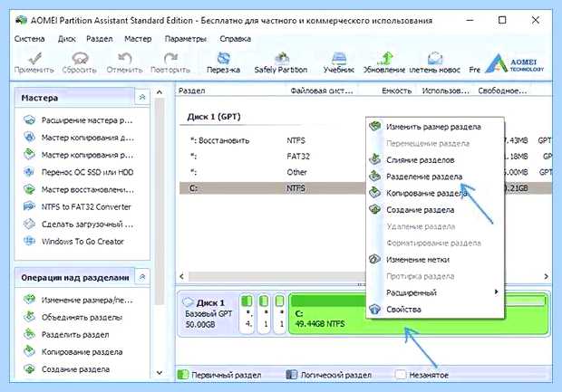The image size is (562, 392).
Task: Launch Мастер восстановления wizard
Action: click(87, 189)
